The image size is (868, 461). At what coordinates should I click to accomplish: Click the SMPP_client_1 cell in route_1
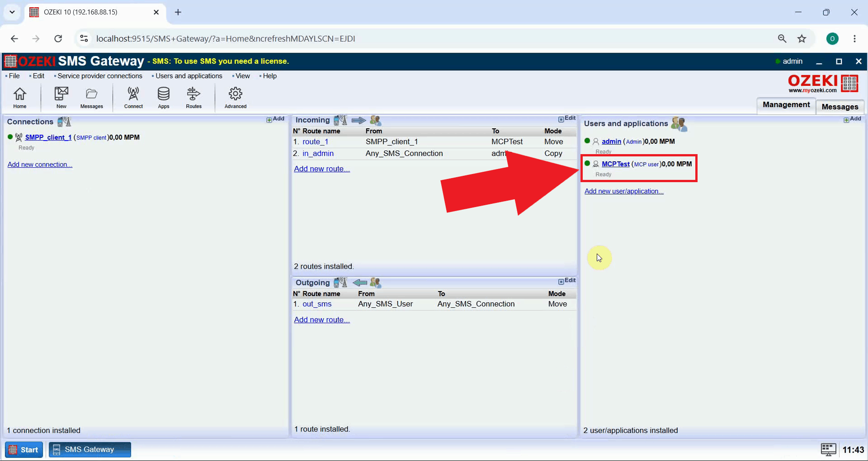click(x=392, y=141)
